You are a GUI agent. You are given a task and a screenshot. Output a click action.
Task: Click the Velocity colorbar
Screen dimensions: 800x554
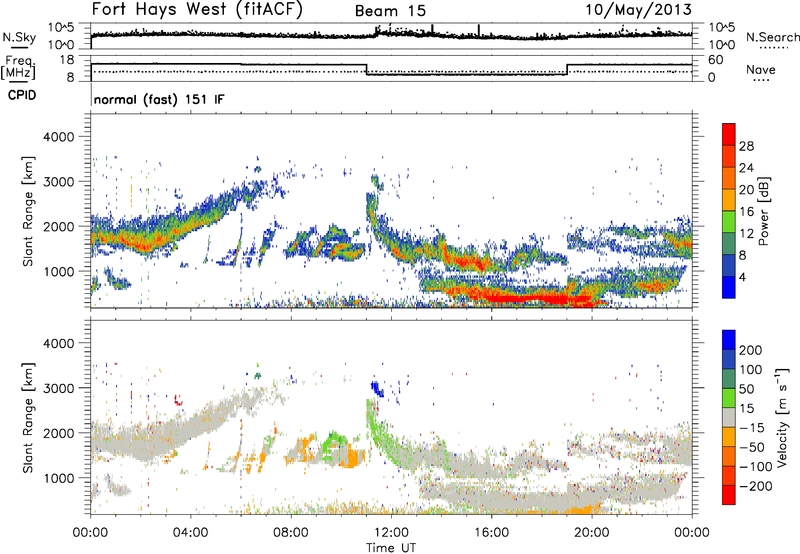tap(729, 417)
